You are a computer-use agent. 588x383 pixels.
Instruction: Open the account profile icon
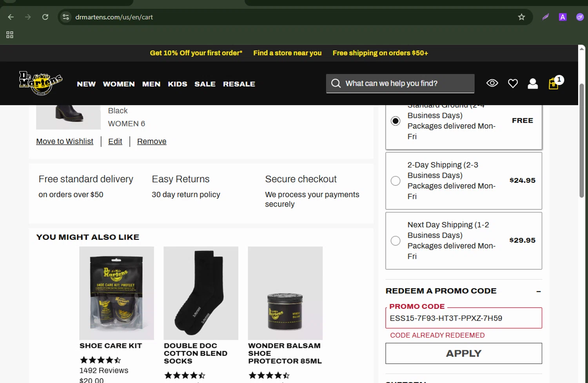[x=533, y=83]
